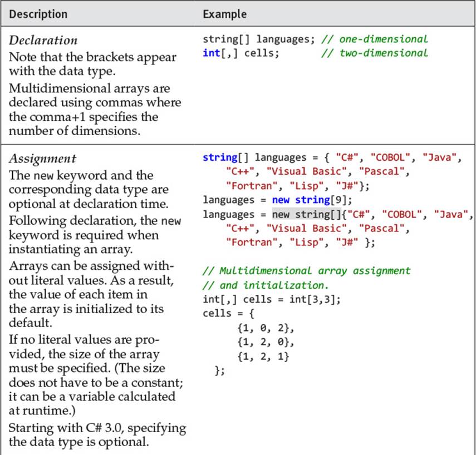
Task: Click the {1, 2, 1} array row
Action: (263, 357)
